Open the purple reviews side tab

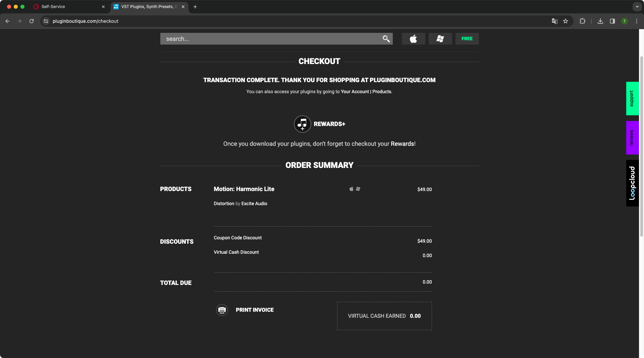point(632,138)
